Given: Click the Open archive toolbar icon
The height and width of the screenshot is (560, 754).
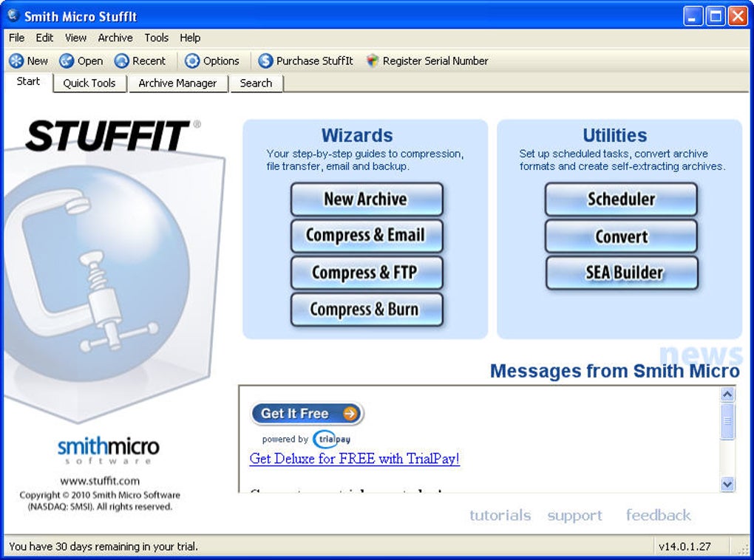Looking at the screenshot, I should pyautogui.click(x=67, y=61).
